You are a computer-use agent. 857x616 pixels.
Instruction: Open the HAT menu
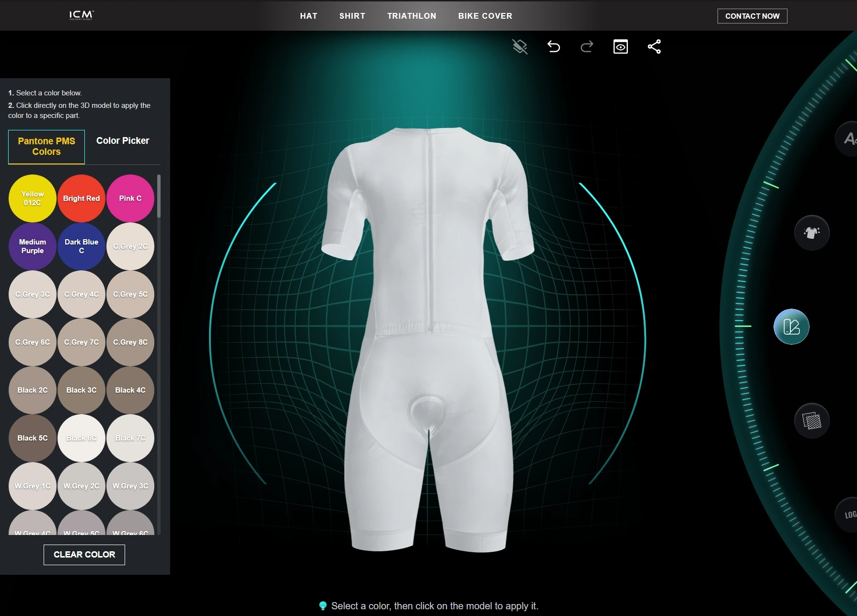pos(309,16)
